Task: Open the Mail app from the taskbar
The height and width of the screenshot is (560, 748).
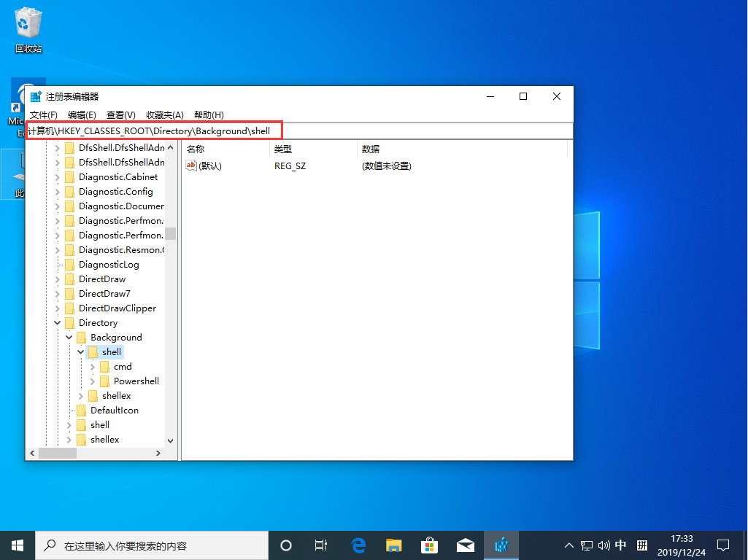Action: (x=466, y=545)
